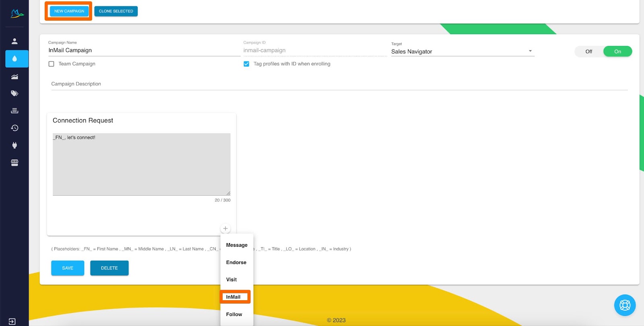This screenshot has width=644, height=326.
Task: Click the 20 / 300 character counter
Action: [x=223, y=200]
